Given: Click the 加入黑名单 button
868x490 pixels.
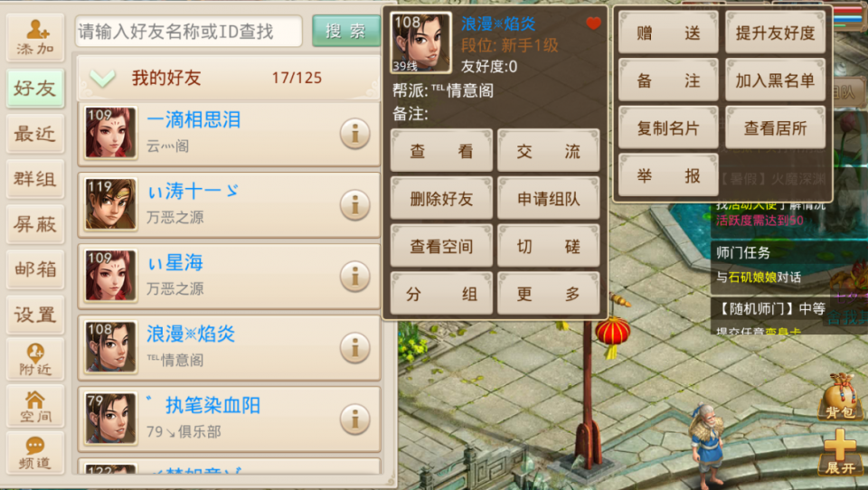Looking at the screenshot, I should (775, 80).
